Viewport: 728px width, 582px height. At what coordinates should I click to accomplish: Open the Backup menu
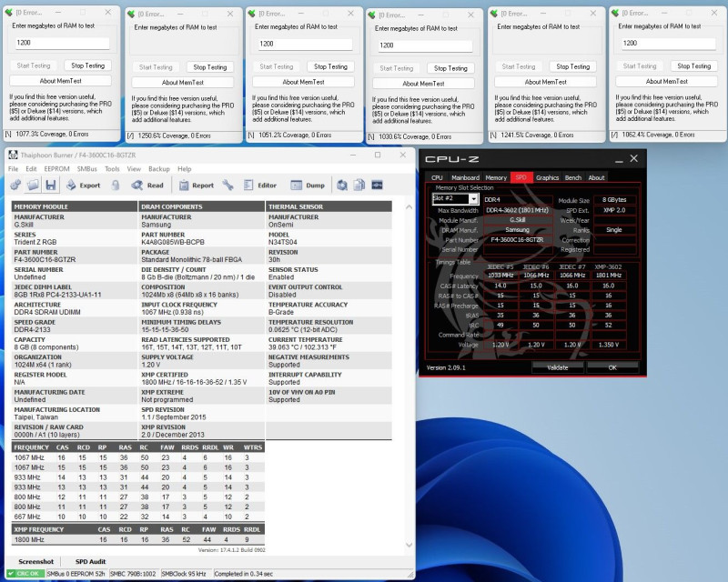click(159, 169)
